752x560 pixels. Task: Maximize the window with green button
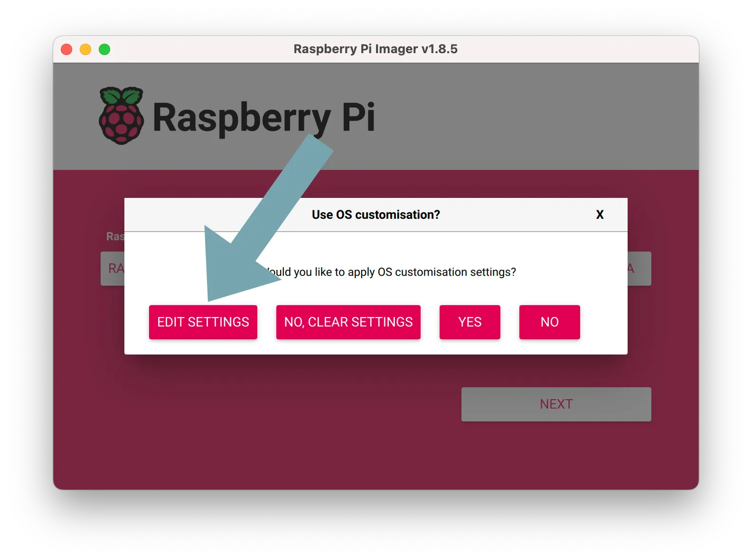point(104,49)
